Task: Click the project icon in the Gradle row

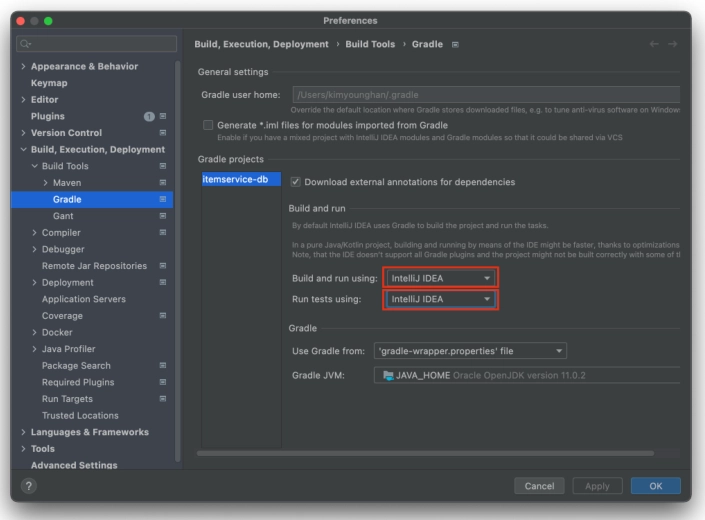Action: tap(163, 199)
